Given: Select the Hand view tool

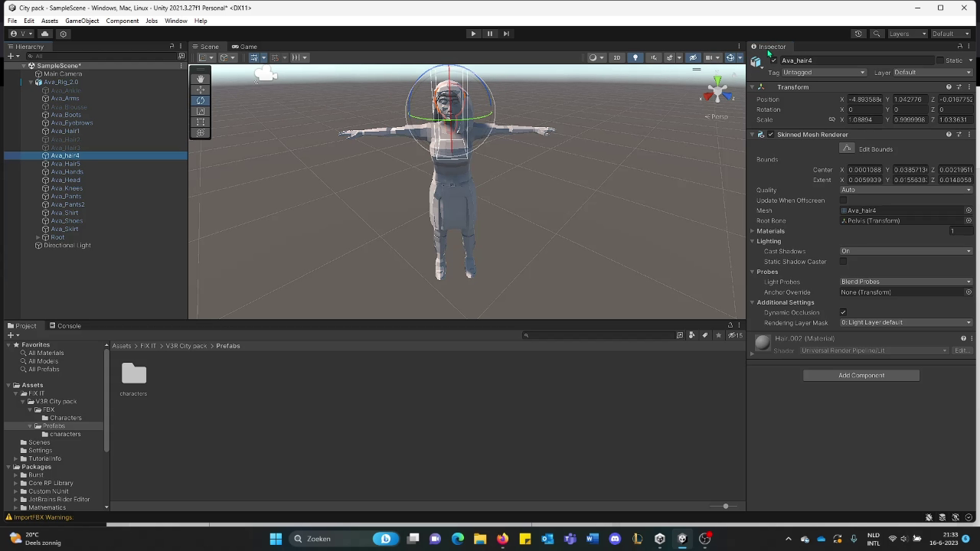Looking at the screenshot, I should [201, 79].
